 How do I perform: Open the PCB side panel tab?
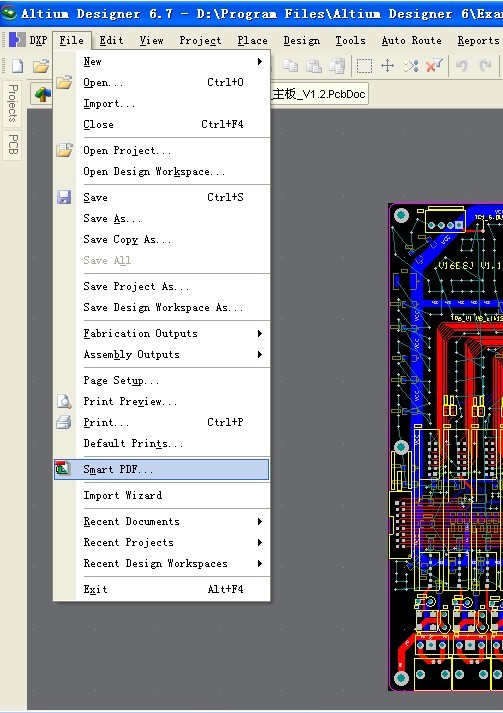click(13, 145)
